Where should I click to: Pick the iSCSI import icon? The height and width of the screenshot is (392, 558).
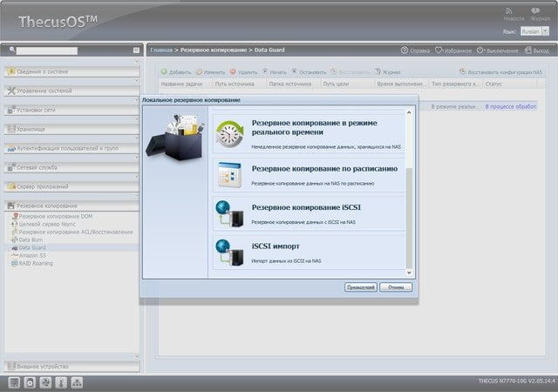click(230, 253)
